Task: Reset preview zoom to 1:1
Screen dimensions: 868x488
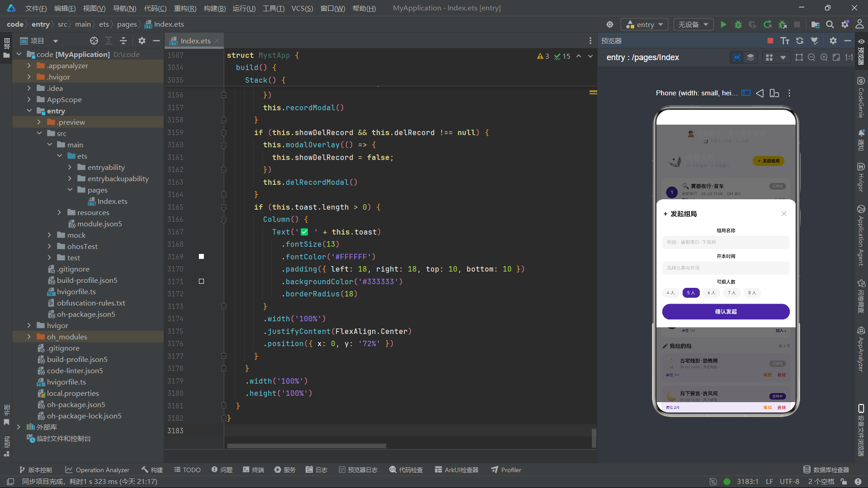Action: (x=849, y=57)
